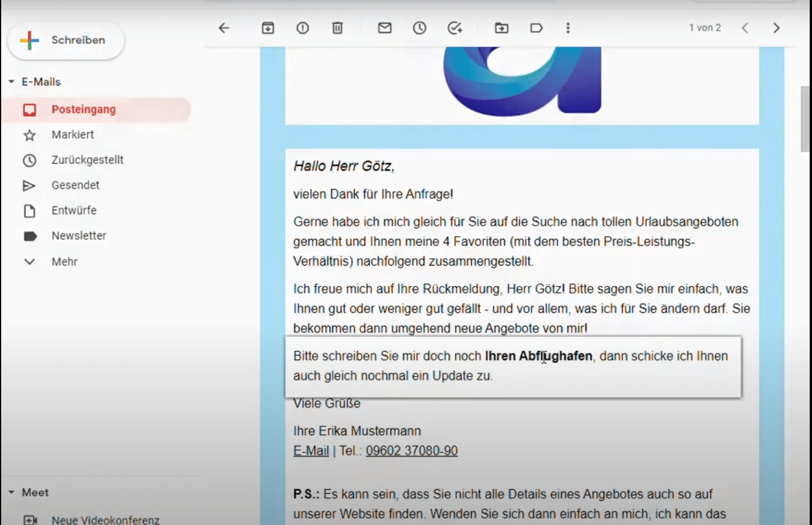Report spam with the exclamation icon
The width and height of the screenshot is (812, 525).
click(303, 28)
